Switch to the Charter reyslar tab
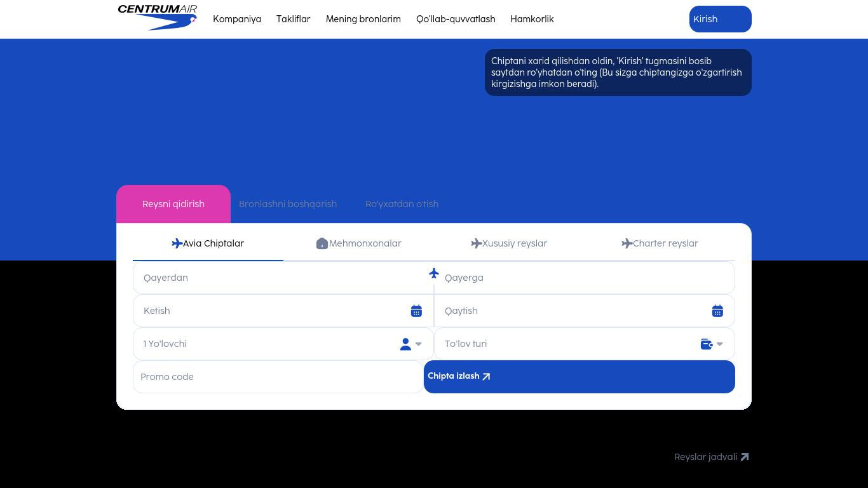 tap(660, 243)
